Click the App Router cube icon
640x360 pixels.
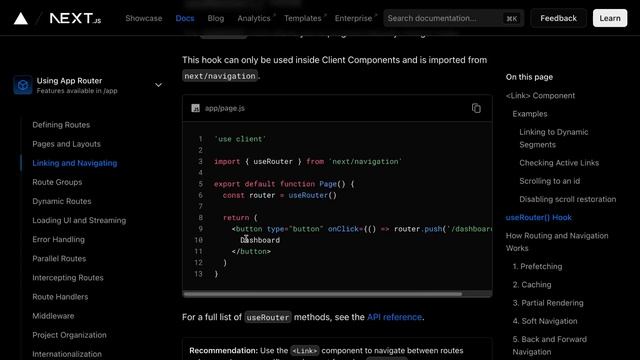tap(22, 85)
